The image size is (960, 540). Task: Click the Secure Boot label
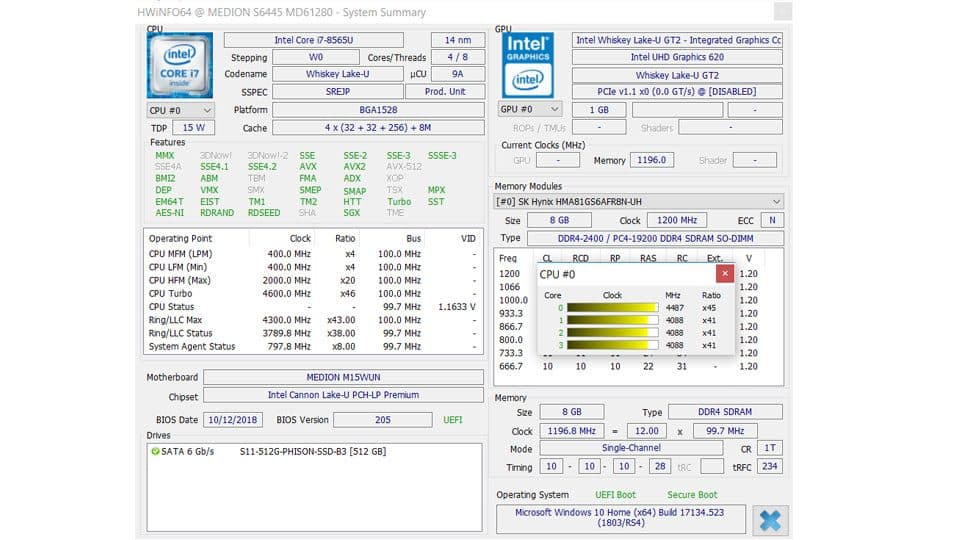pos(692,494)
